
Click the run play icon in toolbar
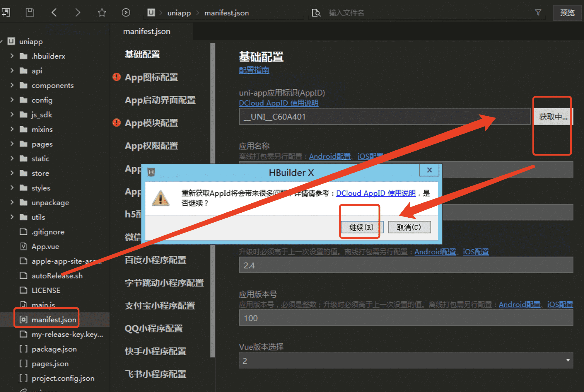point(126,13)
